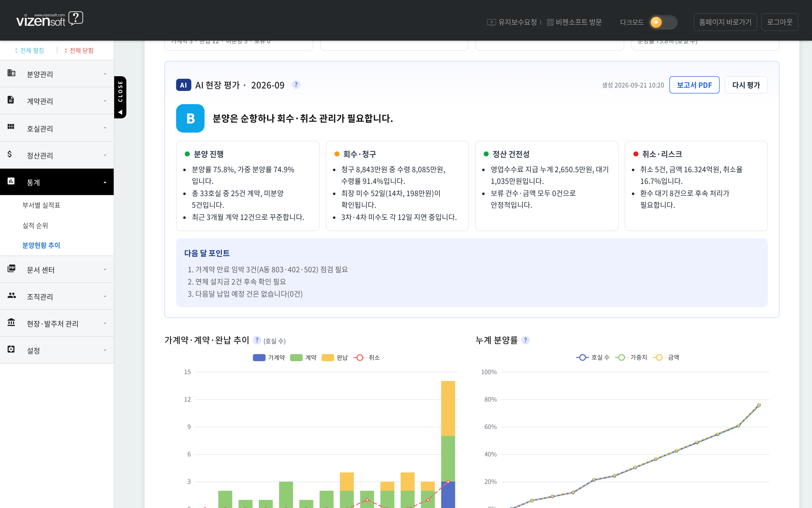Open the 실적 순위 submenu
812x508 pixels.
[35, 226]
